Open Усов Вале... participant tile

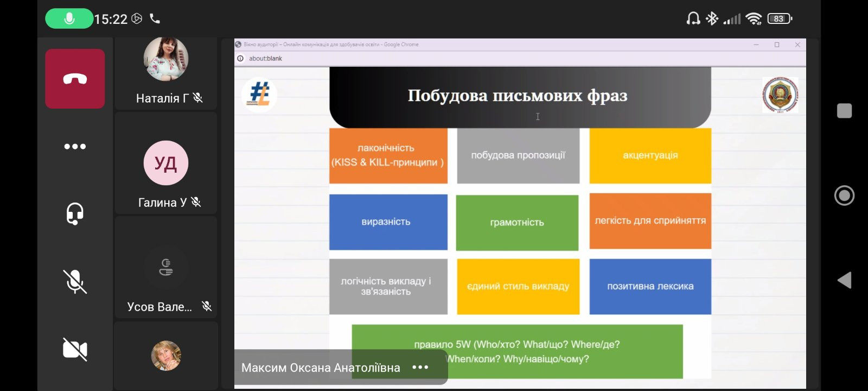point(166,267)
